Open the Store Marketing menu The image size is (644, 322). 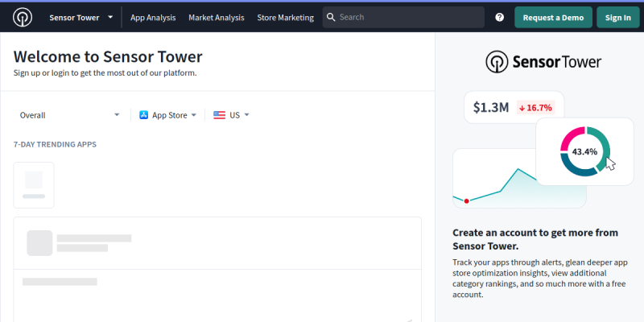pos(286,18)
